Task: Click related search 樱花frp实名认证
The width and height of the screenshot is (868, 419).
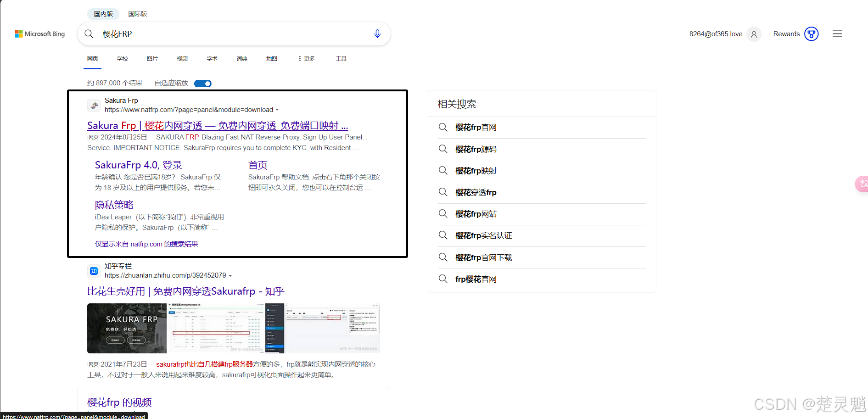Action: pyautogui.click(x=484, y=235)
